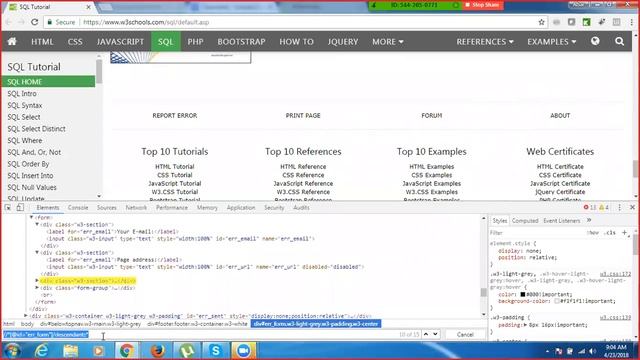
Task: Click the Stop Share button
Action: pyautogui.click(x=482, y=5)
